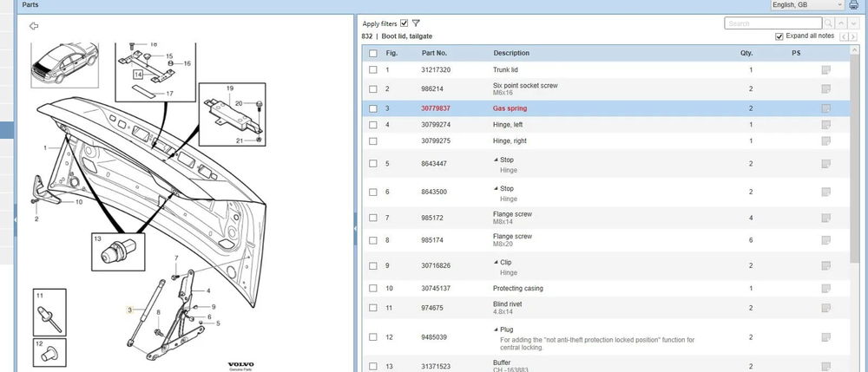Viewport: 868px width, 372px height.
Task: Collapse the Clip Hinge note expander
Action: (x=496, y=261)
